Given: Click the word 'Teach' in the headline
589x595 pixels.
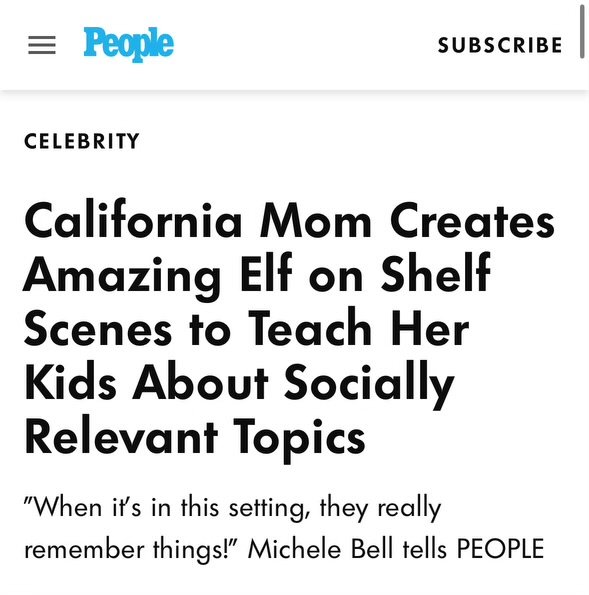Looking at the screenshot, I should coord(309,327).
